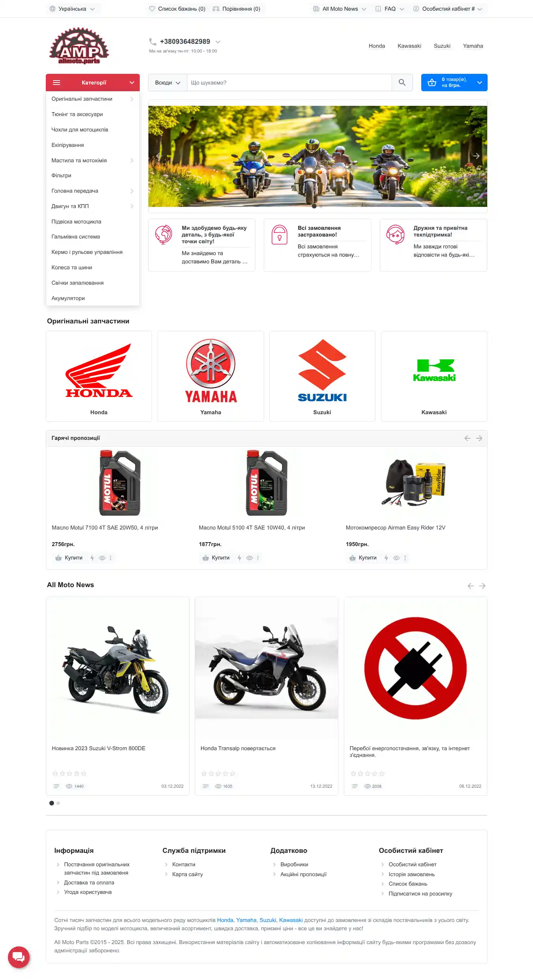The height and width of the screenshot is (980, 533).
Task: Expand the Всюди search scope dropdown
Action: coord(167,83)
